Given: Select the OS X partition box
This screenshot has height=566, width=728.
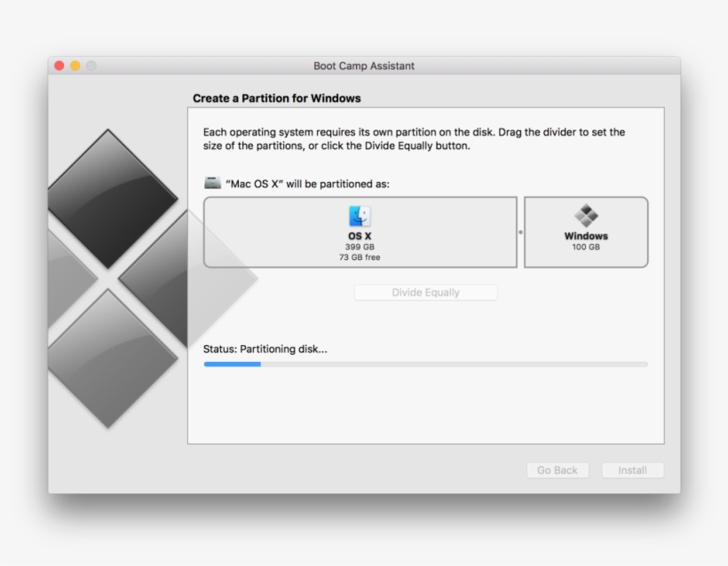Looking at the screenshot, I should (360, 232).
